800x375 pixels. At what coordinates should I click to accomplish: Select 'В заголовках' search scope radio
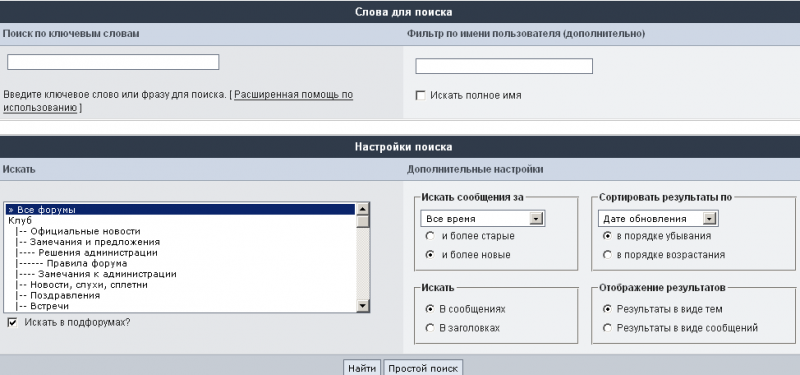(430, 328)
